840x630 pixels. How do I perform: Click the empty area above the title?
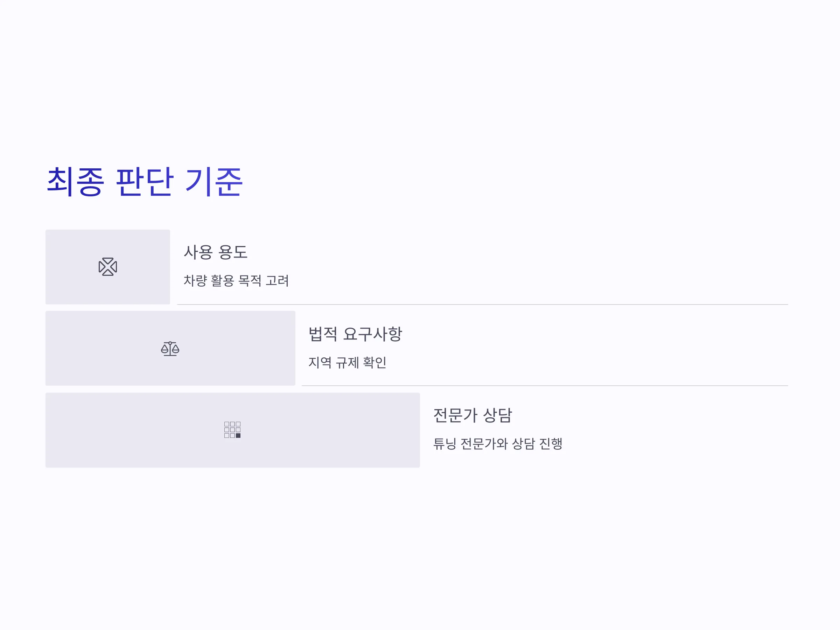tap(420, 76)
